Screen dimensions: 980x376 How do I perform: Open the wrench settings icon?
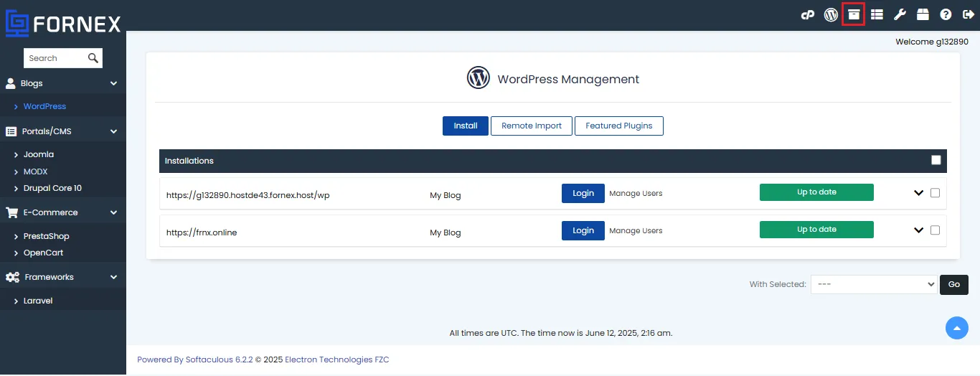point(900,14)
